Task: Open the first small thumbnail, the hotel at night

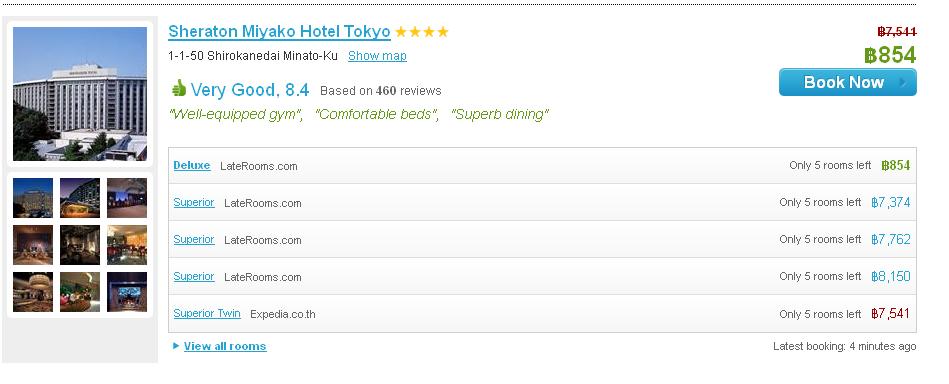Action: (x=33, y=197)
